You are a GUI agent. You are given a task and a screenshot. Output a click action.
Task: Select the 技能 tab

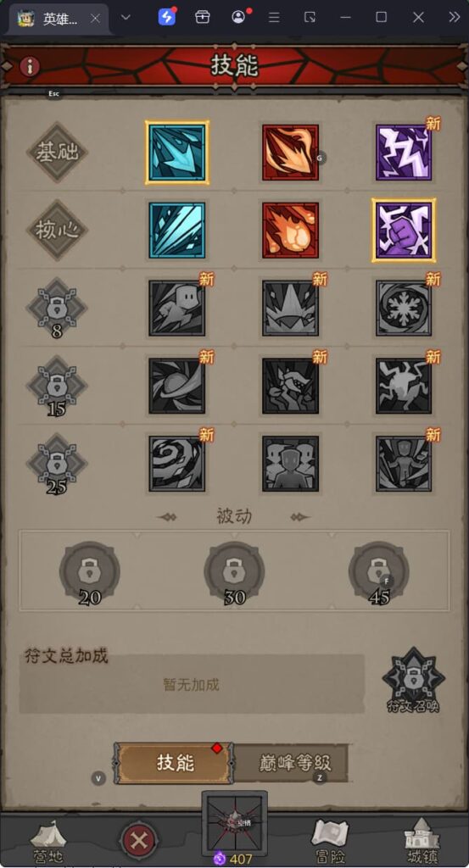174,763
